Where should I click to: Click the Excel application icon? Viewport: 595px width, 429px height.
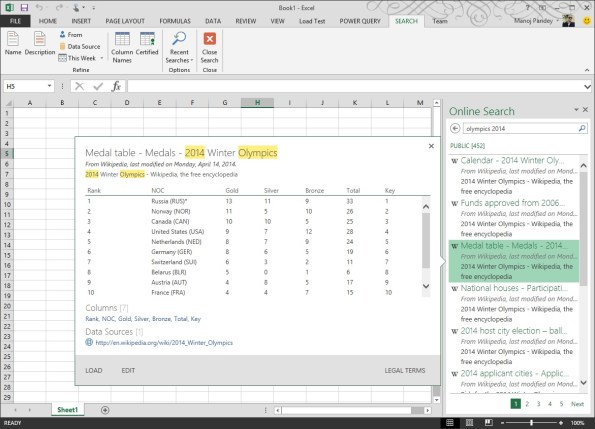click(9, 7)
